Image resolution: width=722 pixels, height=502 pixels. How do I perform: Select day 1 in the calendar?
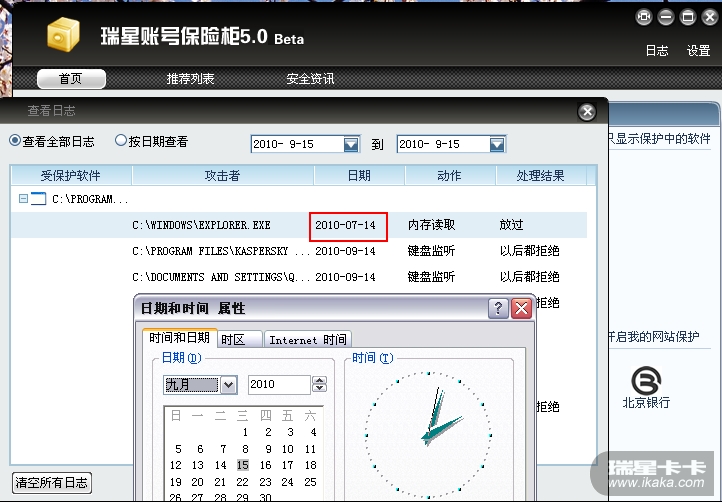pyautogui.click(x=245, y=432)
